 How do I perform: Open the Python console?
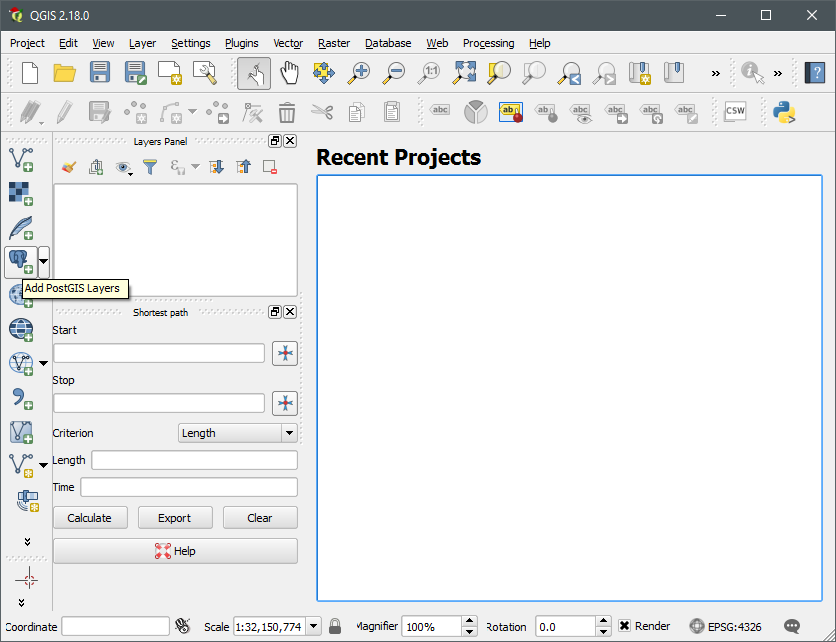pos(784,112)
